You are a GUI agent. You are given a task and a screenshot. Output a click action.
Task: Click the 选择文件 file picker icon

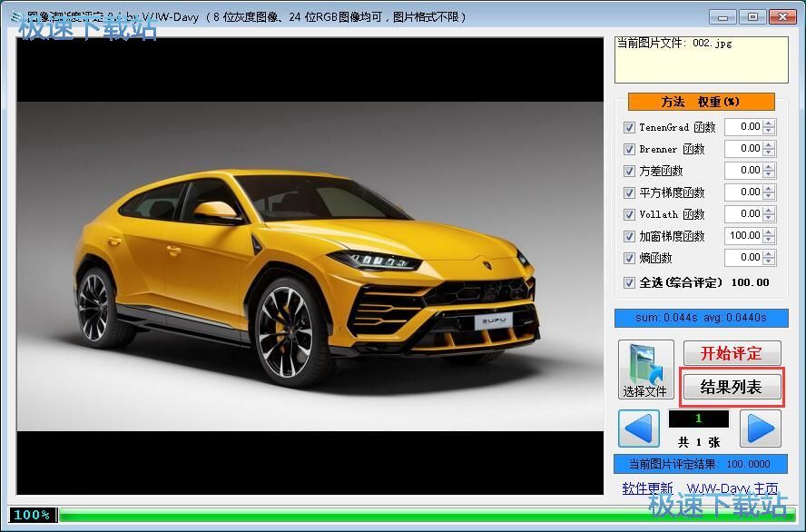pyautogui.click(x=645, y=369)
